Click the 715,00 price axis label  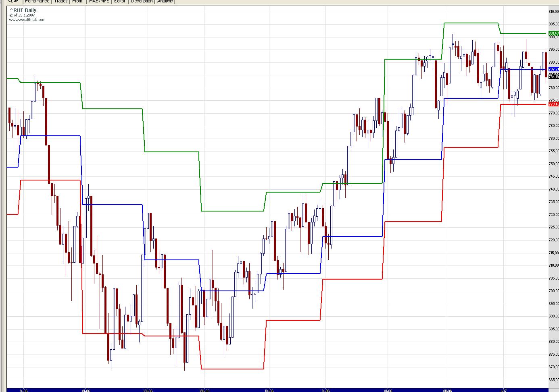pyautogui.click(x=554, y=253)
